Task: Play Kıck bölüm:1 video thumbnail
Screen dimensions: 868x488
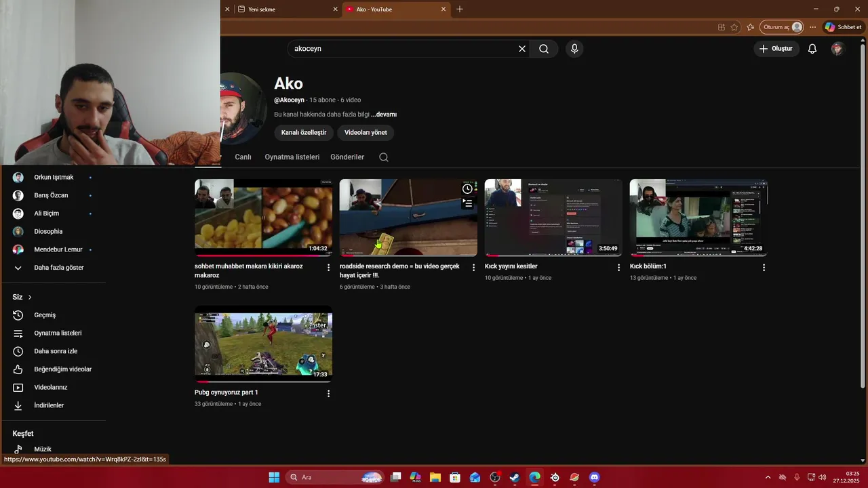Action: (698, 218)
